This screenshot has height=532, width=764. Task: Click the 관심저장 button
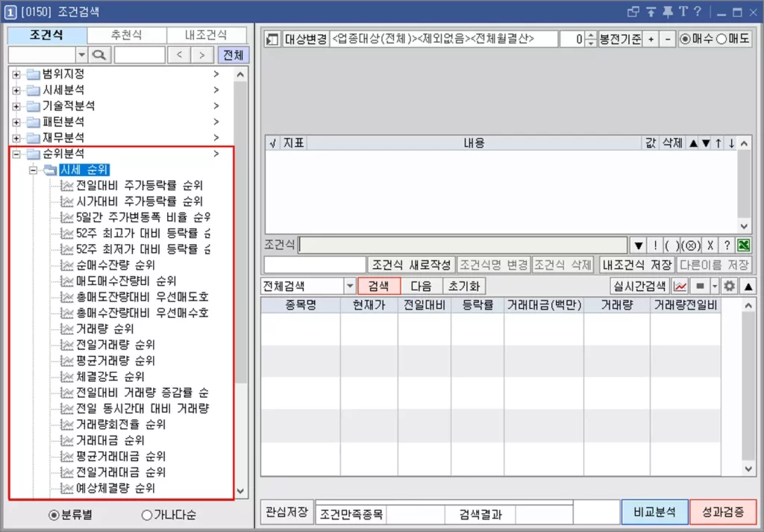[287, 512]
